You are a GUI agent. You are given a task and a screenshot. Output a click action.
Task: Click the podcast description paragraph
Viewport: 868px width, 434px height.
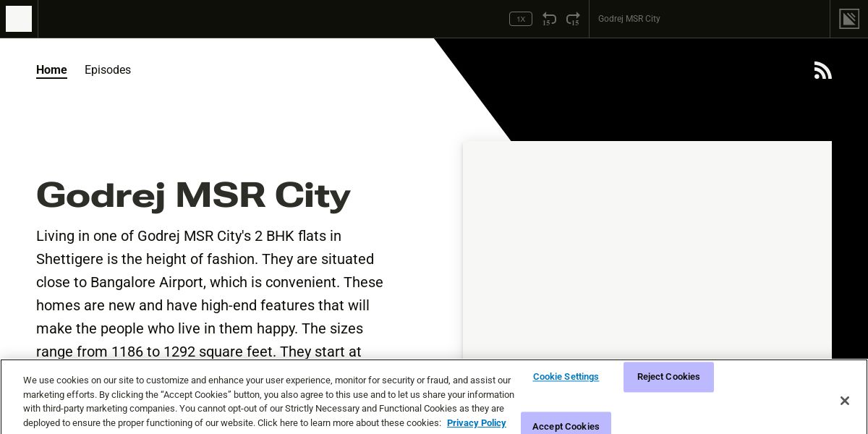(210, 293)
